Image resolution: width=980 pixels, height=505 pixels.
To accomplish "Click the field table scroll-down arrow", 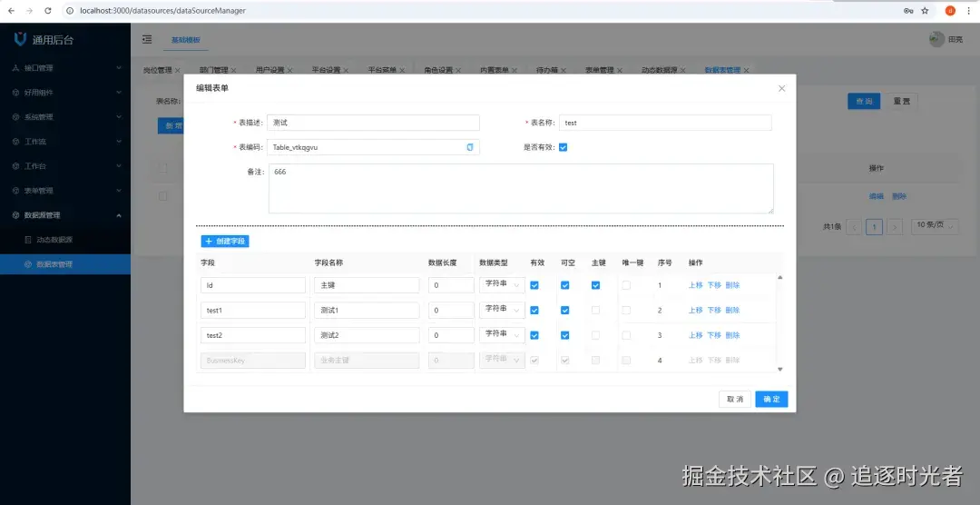I will (780, 369).
